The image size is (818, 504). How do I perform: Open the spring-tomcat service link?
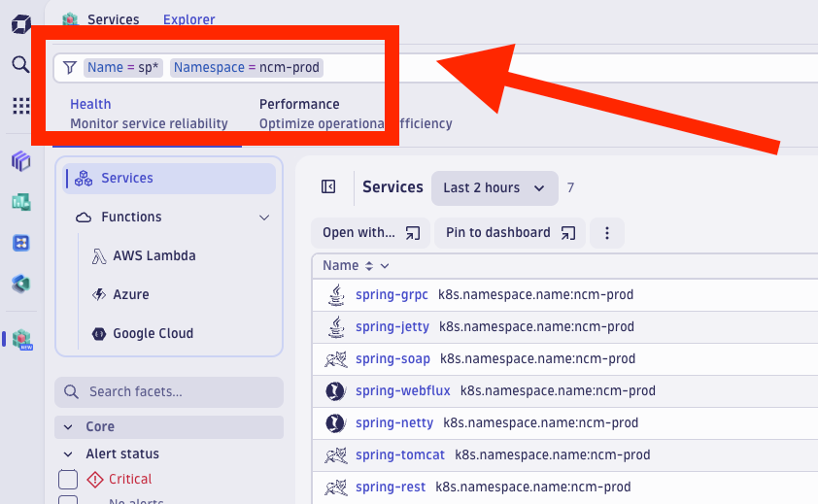[399, 454]
